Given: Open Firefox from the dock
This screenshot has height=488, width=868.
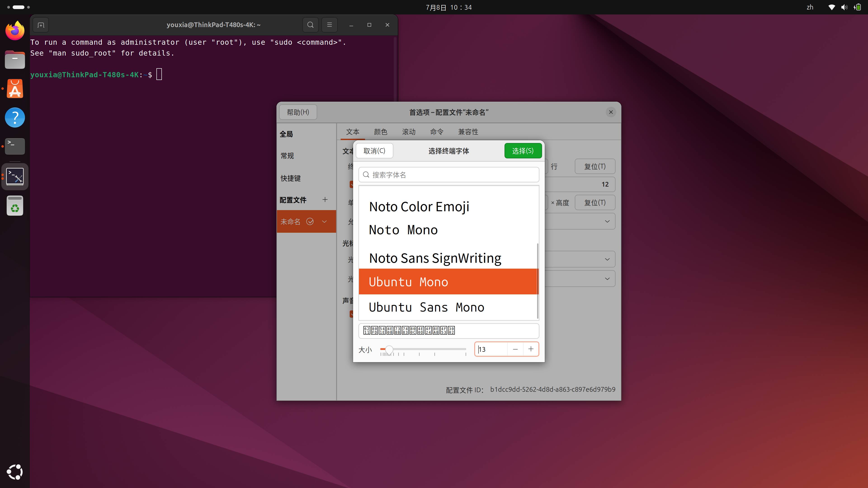Looking at the screenshot, I should (x=15, y=31).
